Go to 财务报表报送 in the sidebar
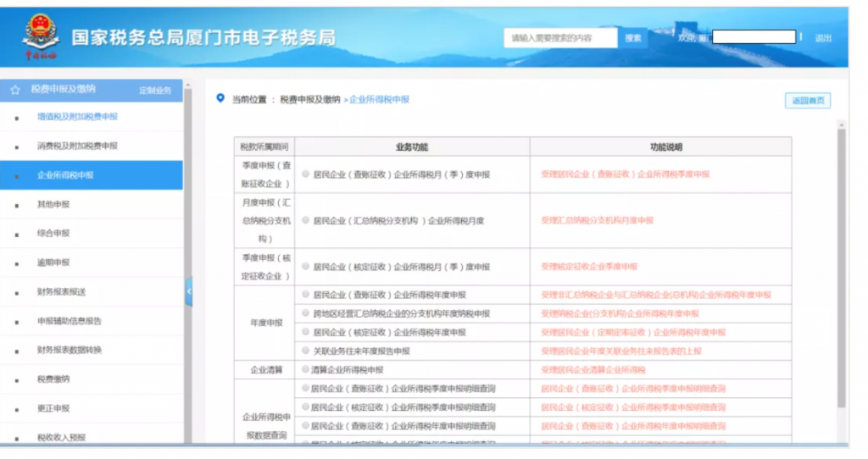 tap(61, 292)
